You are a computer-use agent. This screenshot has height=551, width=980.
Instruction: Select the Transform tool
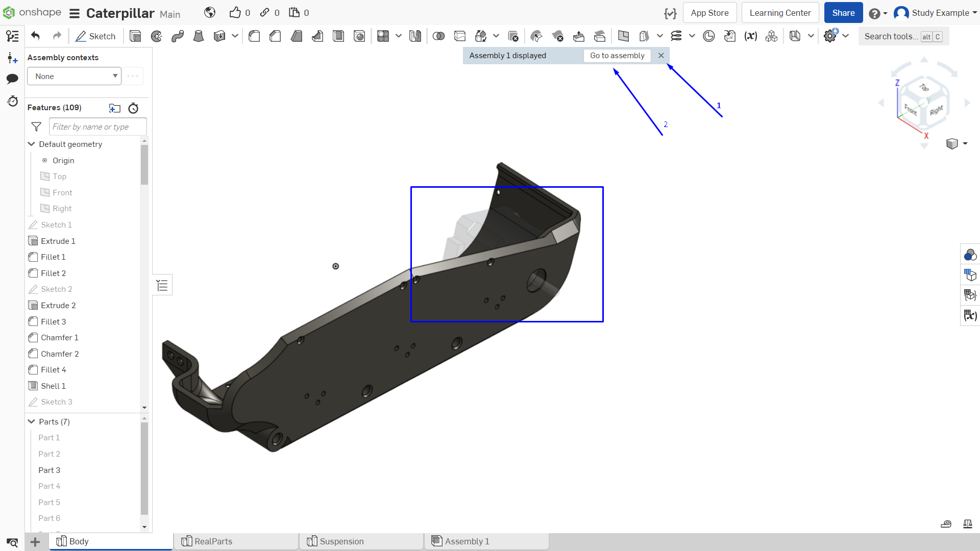(481, 36)
